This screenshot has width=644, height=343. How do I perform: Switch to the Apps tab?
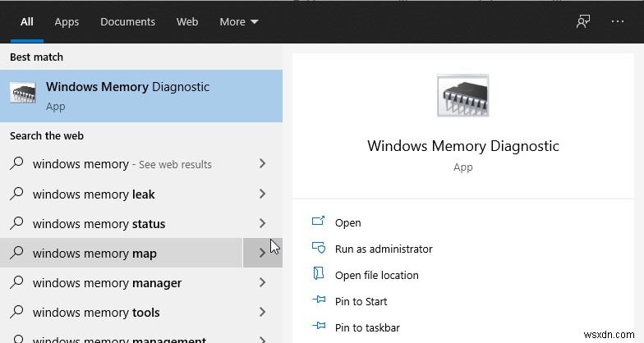(x=67, y=22)
